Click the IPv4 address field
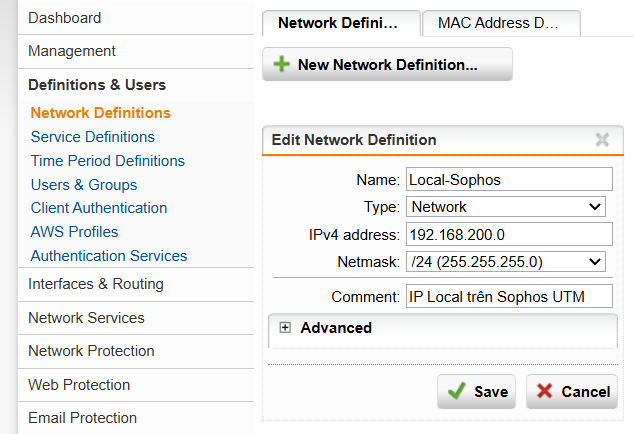The image size is (634, 434). [508, 235]
